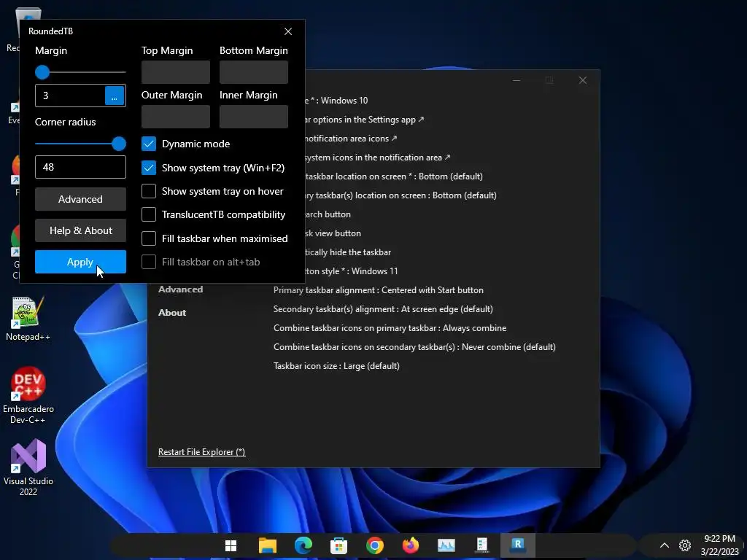
Task: Click Restart File Explorer link
Action: pos(202,452)
